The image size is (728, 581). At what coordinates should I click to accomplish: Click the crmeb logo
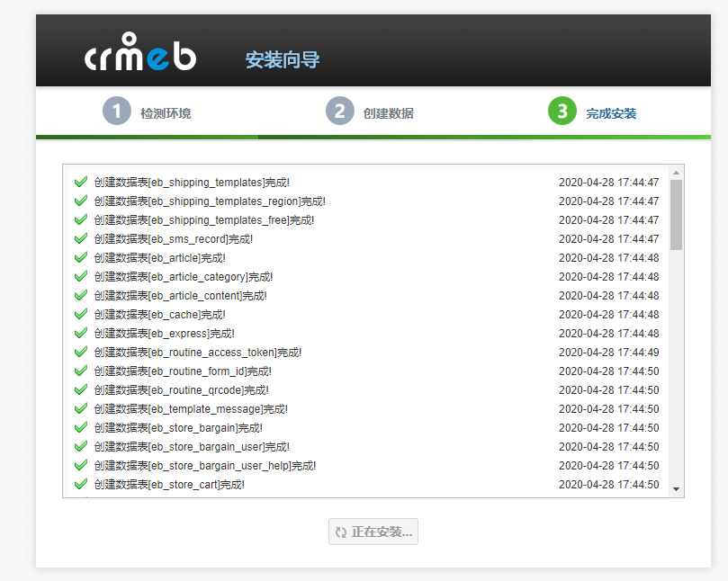140,51
